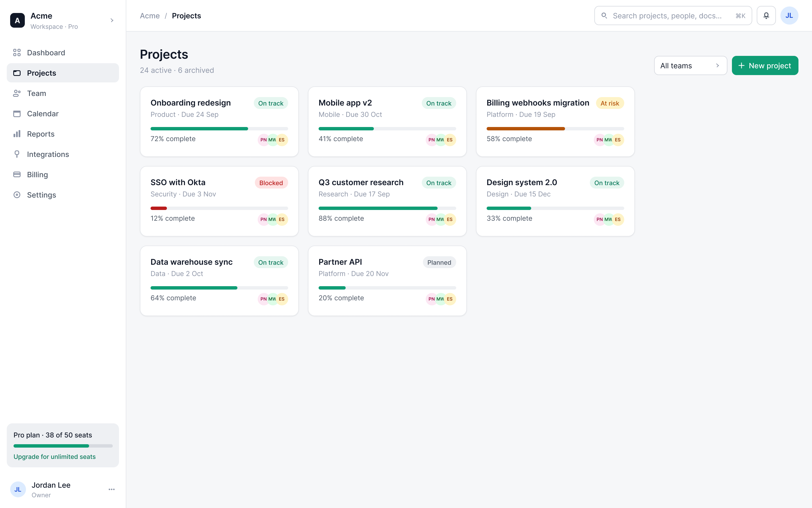The height and width of the screenshot is (508, 812).
Task: Click the New project button
Action: coord(765,65)
